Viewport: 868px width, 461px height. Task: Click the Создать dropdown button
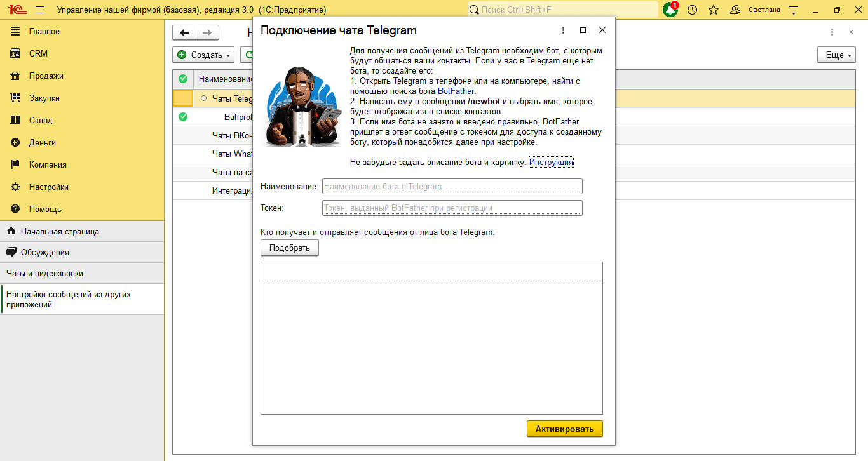(203, 55)
